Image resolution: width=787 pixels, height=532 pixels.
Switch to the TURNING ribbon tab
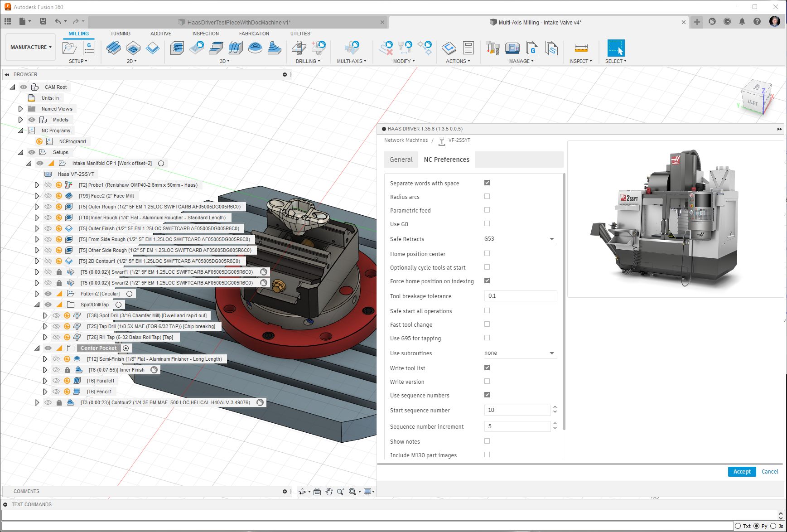pyautogui.click(x=120, y=34)
